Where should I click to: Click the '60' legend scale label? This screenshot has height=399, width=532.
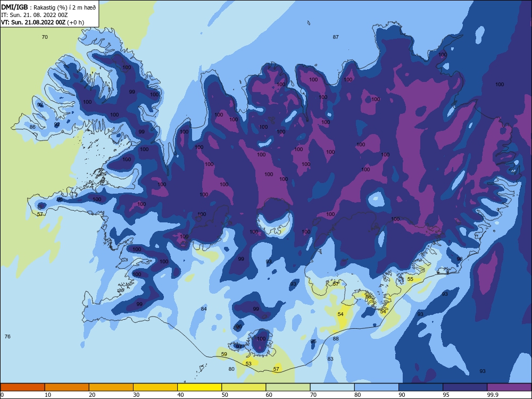pyautogui.click(x=269, y=395)
